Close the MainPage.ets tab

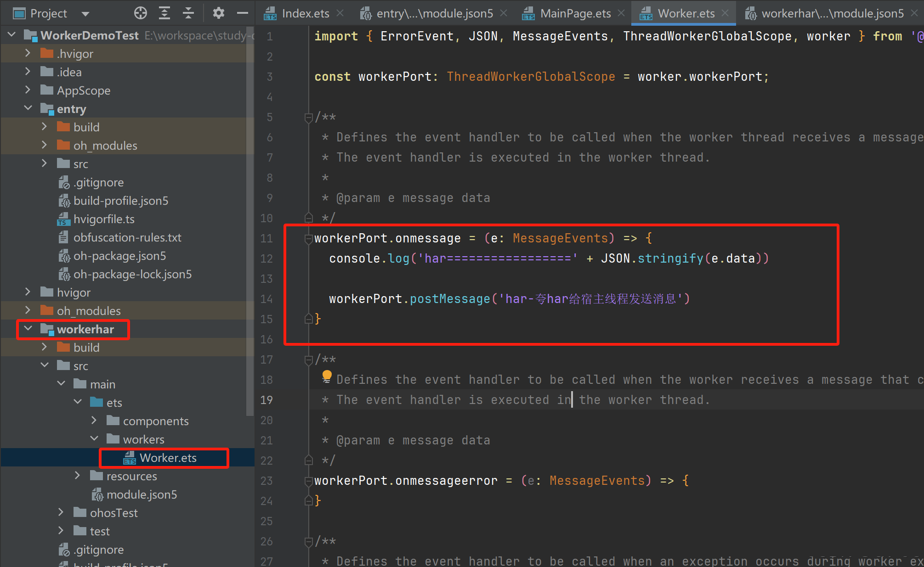click(x=621, y=13)
